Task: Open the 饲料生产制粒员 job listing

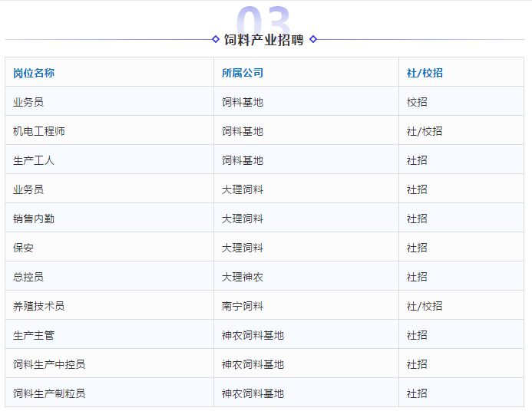Action: [x=49, y=393]
